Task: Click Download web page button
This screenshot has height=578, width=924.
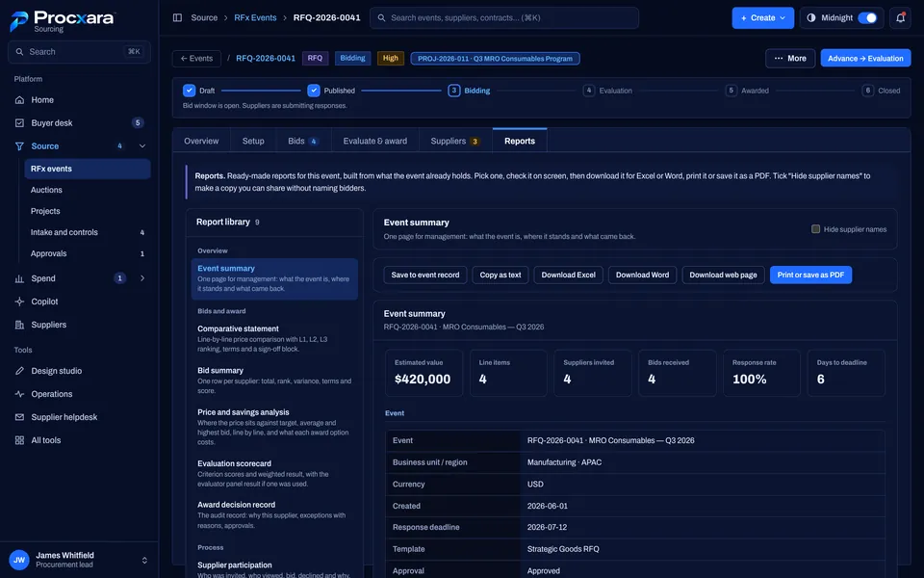Action: pyautogui.click(x=723, y=275)
